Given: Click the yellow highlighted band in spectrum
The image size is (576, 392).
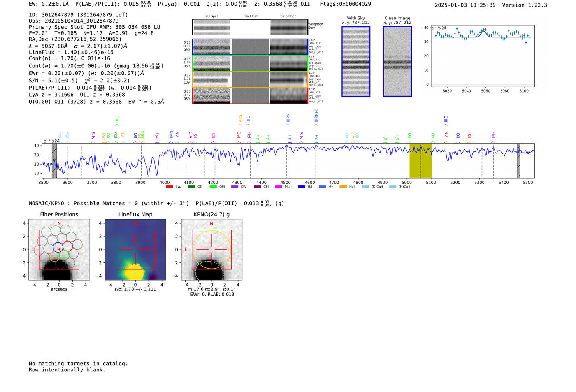Looking at the screenshot, I should pos(420,161).
